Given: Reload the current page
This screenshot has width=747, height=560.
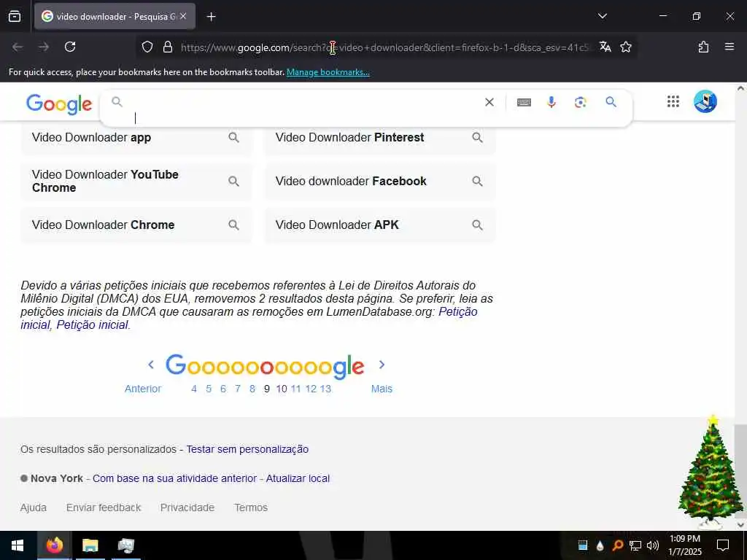Looking at the screenshot, I should 70,47.
